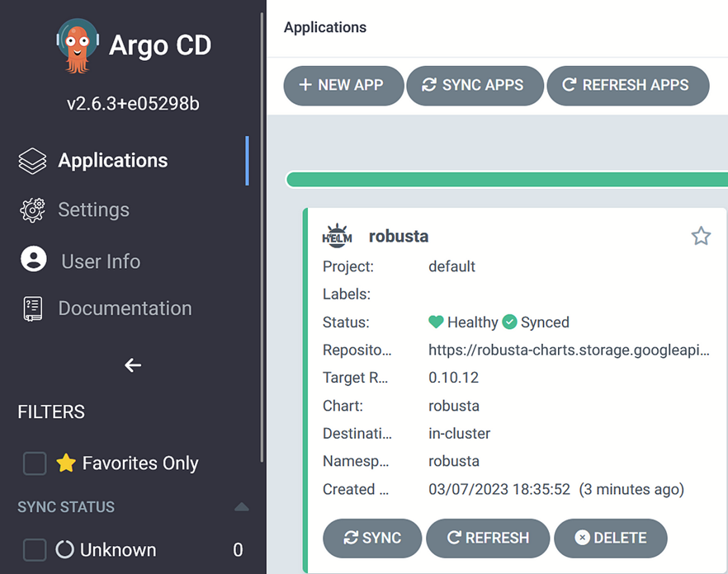Click the Chart value robusta
728x574 pixels.
pos(454,406)
